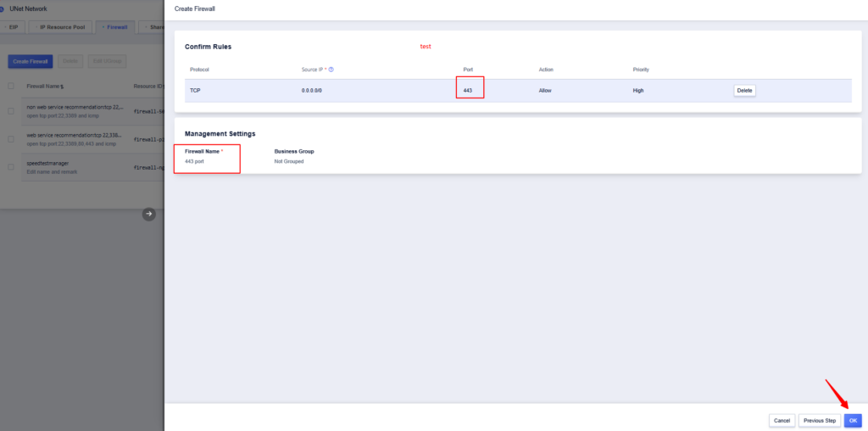Click 'open tcp port:22,3389 and icmp' description
868x431 pixels.
click(x=63, y=115)
